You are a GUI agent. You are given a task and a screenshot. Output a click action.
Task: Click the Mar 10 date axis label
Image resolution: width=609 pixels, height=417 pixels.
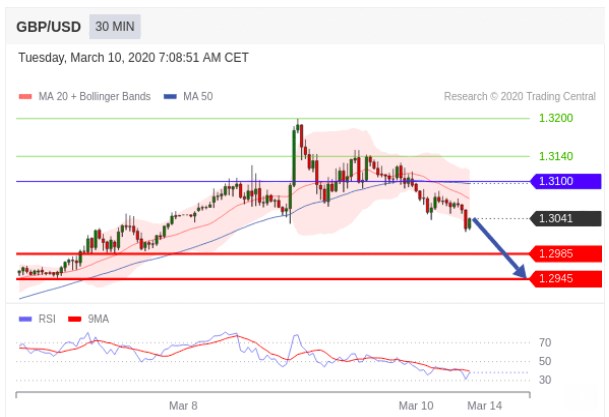pyautogui.click(x=416, y=405)
